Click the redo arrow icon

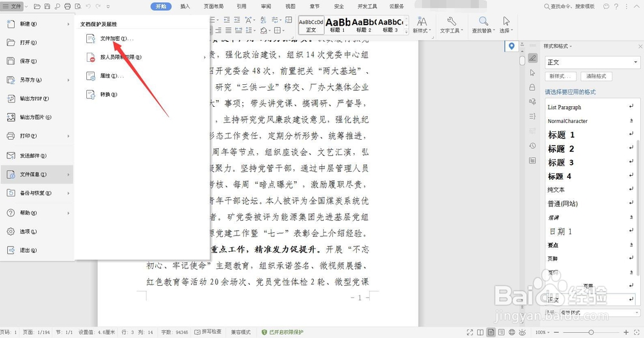[x=98, y=6]
